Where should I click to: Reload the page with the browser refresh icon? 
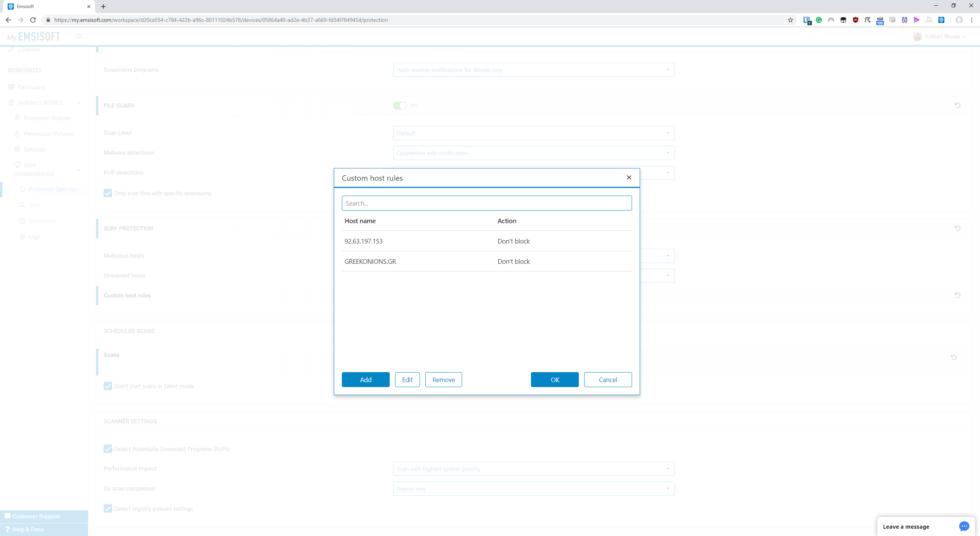coord(33,20)
